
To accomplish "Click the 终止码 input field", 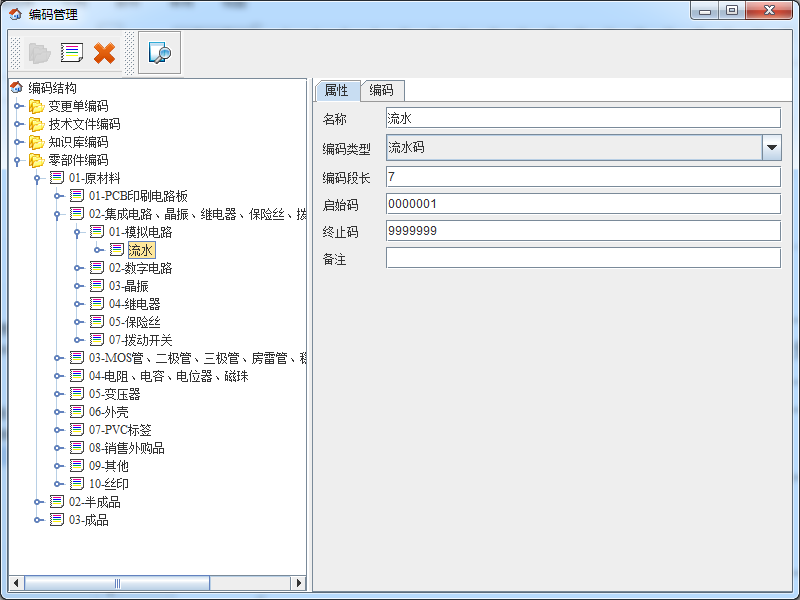I will 583,231.
